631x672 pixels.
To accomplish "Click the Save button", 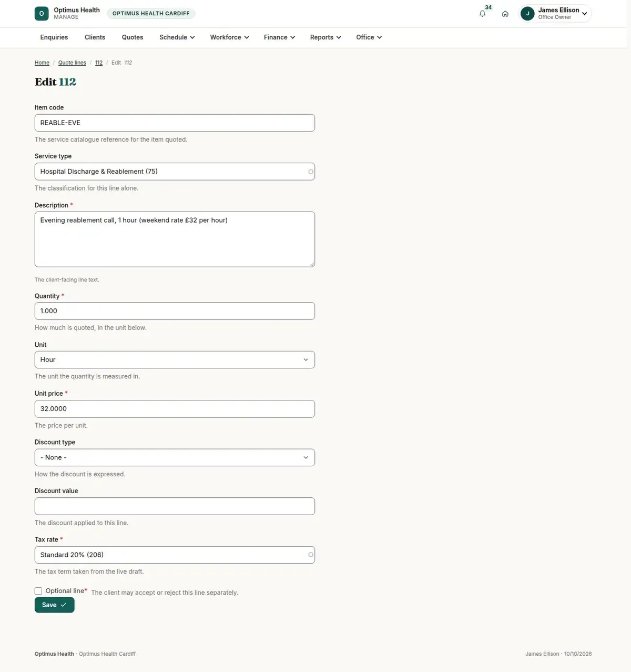I will tap(55, 605).
